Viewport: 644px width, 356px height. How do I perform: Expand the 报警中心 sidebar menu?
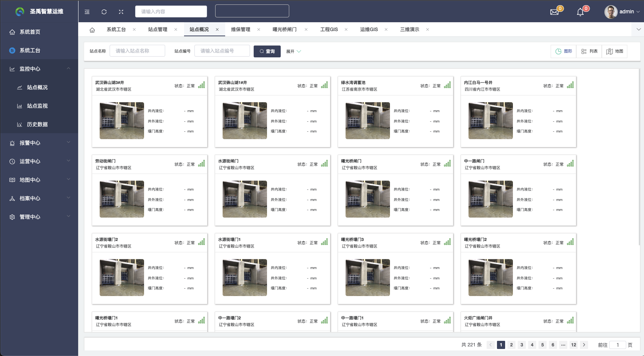coord(39,143)
